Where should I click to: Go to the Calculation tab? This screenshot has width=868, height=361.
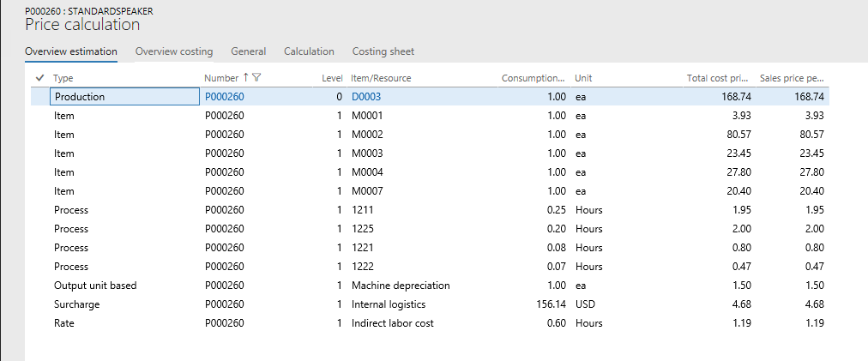[x=309, y=51]
